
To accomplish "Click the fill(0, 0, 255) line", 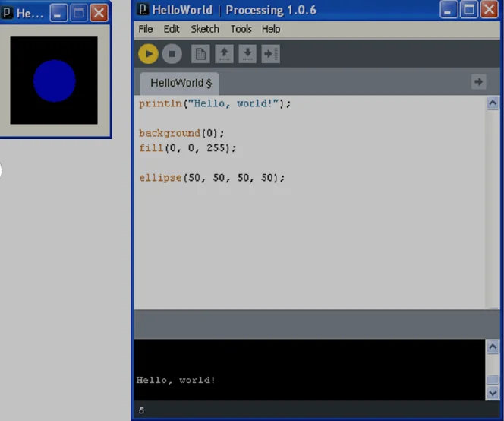I will (x=187, y=147).
